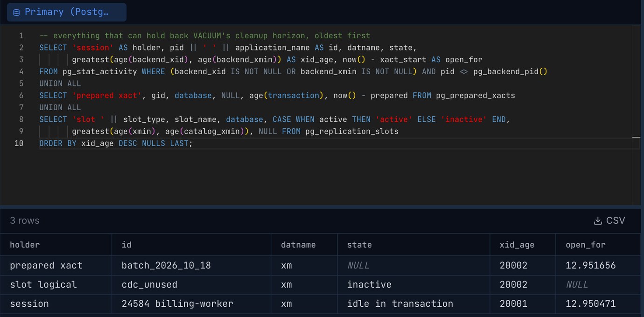Select the 'idle in transaction' state cell
Viewport: 644px width, 317px height.
tap(413, 303)
